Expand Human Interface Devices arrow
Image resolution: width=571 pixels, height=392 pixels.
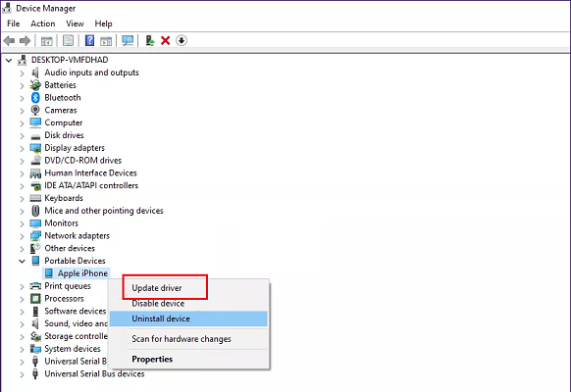tap(22, 173)
